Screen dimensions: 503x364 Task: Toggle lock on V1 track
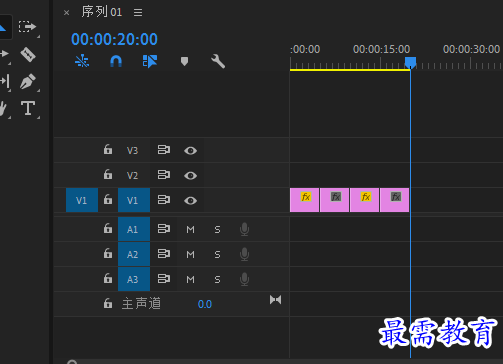(x=108, y=199)
